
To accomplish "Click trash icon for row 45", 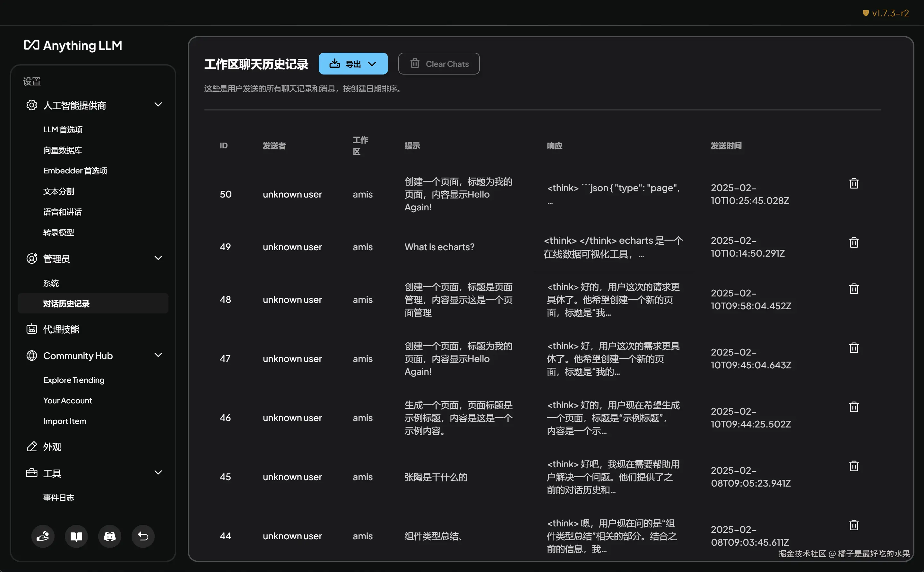I will pyautogui.click(x=854, y=466).
